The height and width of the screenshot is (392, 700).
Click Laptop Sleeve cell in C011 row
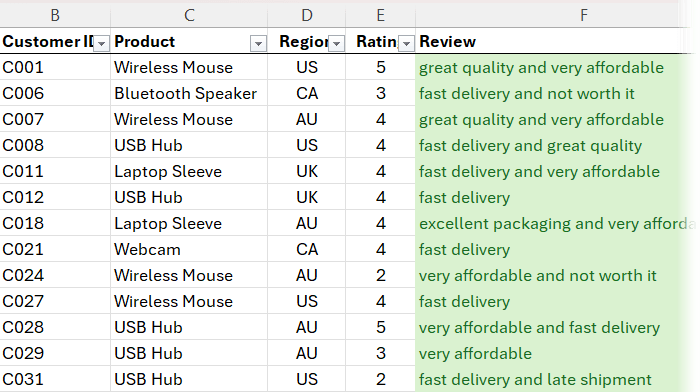[x=189, y=171]
